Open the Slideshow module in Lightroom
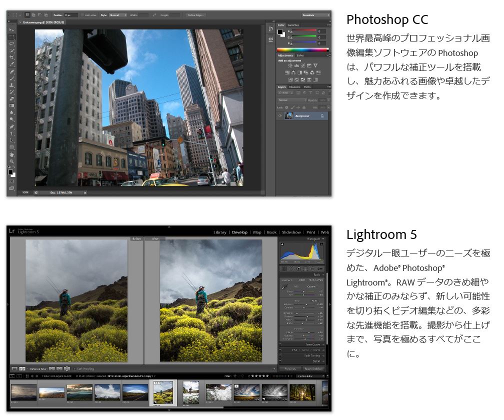The width and height of the screenshot is (504, 420). pyautogui.click(x=291, y=232)
